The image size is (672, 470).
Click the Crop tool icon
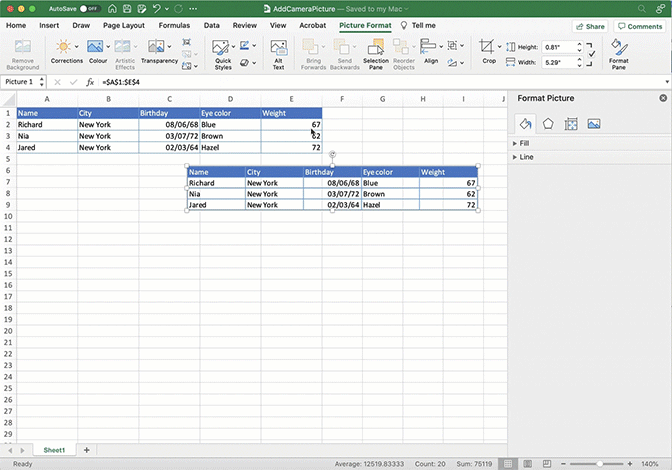point(486,46)
